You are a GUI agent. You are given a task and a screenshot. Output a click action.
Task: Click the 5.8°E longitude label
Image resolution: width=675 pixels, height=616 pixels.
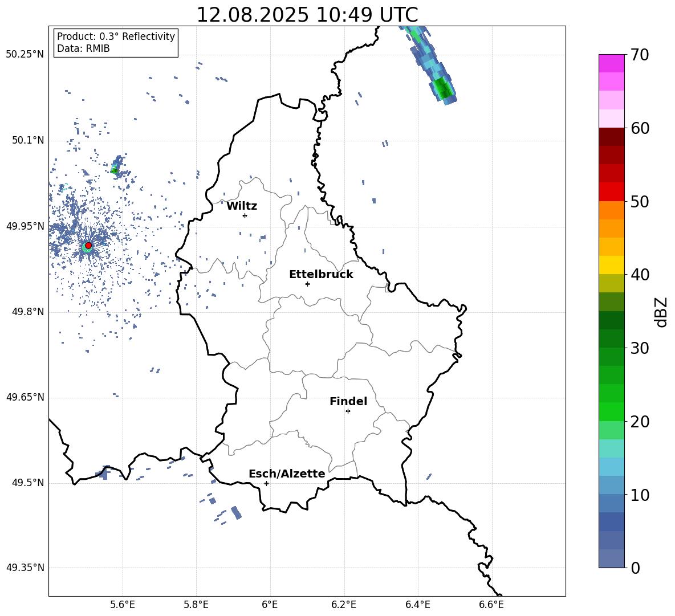(196, 605)
